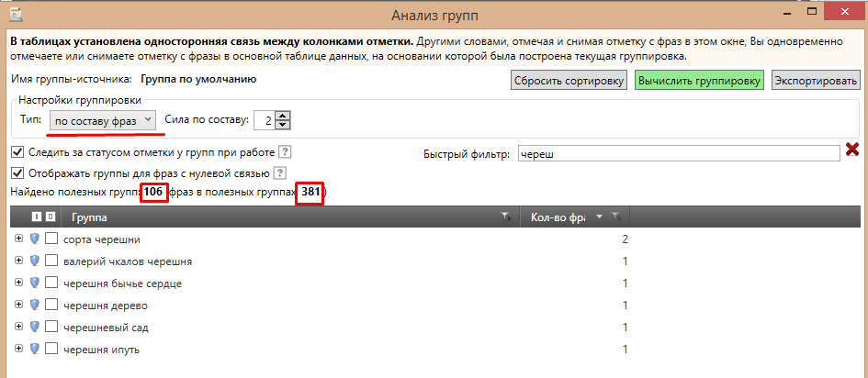This screenshot has width=868, height=378.
Task: Check the box for сорта черешни
Action: click(x=51, y=239)
